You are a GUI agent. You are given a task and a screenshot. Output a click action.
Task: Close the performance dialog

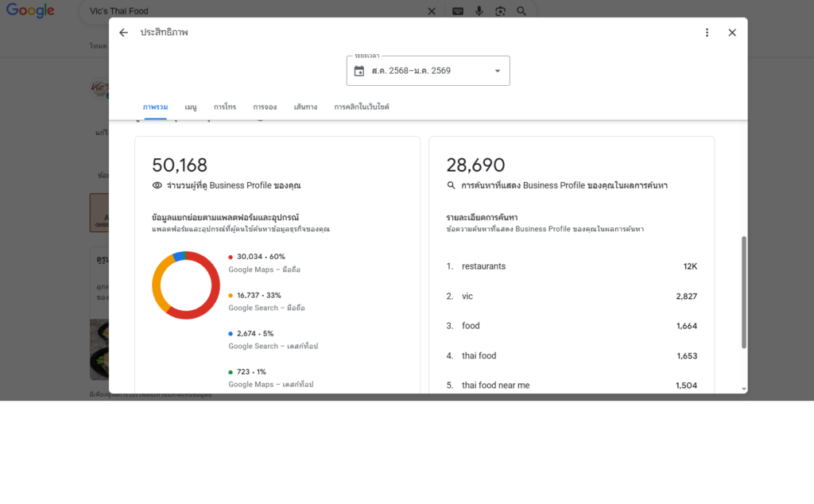click(x=731, y=33)
